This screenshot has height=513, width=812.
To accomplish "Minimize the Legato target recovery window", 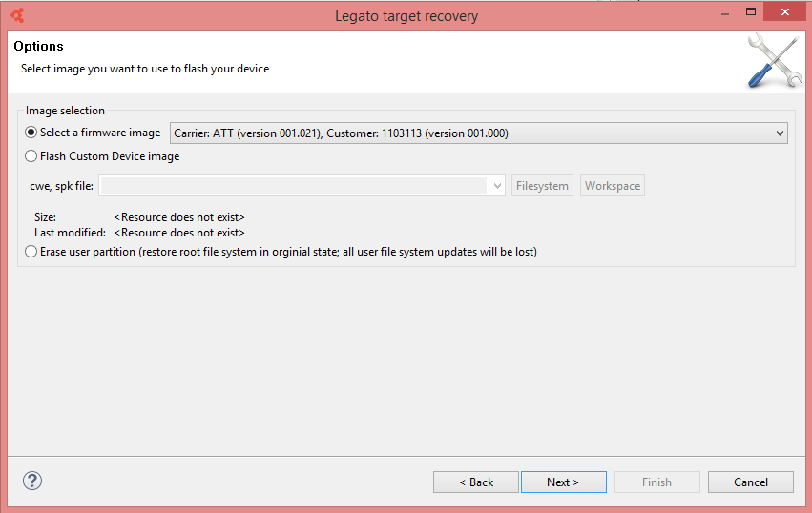I will click(725, 13).
